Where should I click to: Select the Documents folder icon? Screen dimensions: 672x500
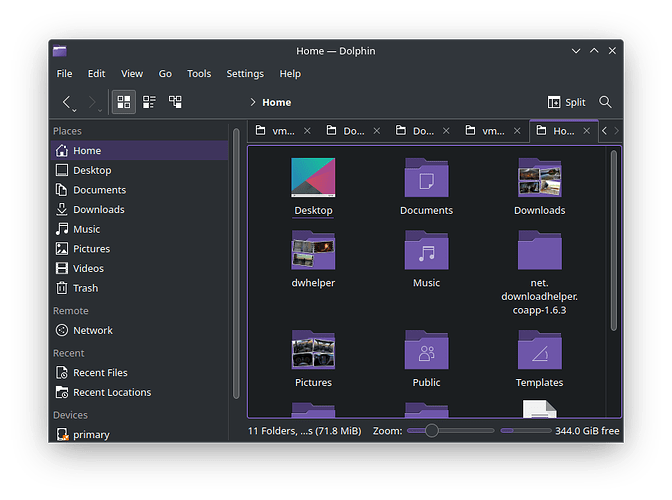[x=426, y=177]
